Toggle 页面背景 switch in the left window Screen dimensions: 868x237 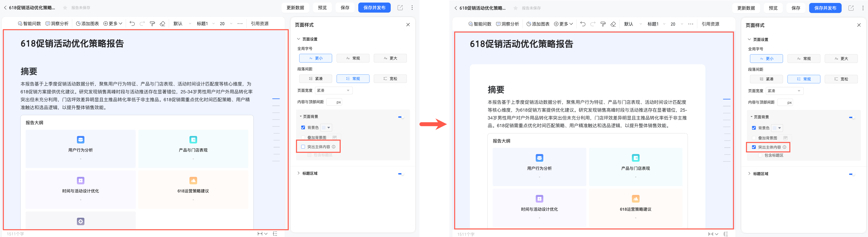pyautogui.click(x=401, y=117)
